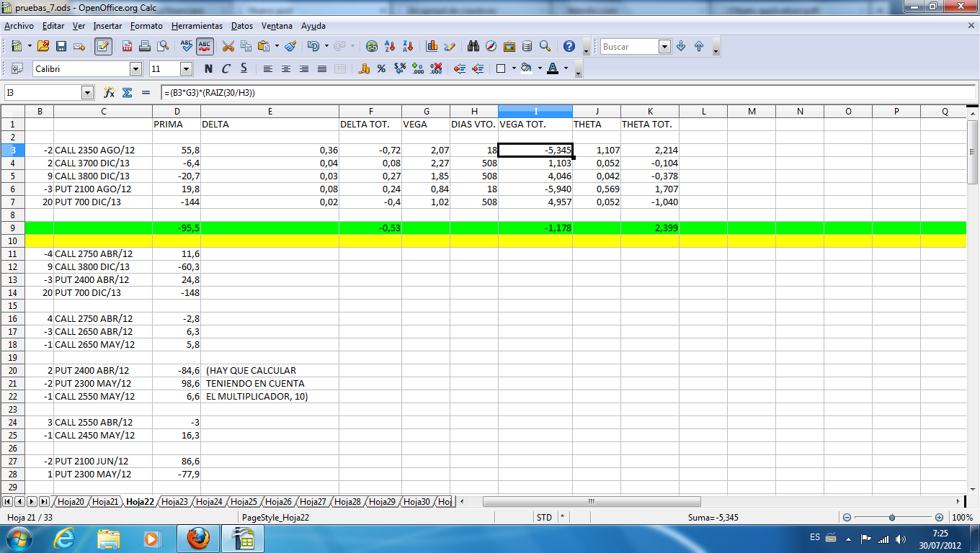
Task: Align cell text right
Action: 304,69
